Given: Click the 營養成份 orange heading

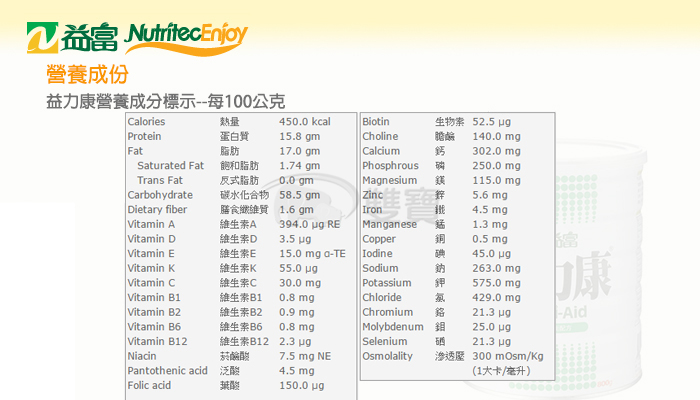Looking at the screenshot, I should tap(88, 74).
